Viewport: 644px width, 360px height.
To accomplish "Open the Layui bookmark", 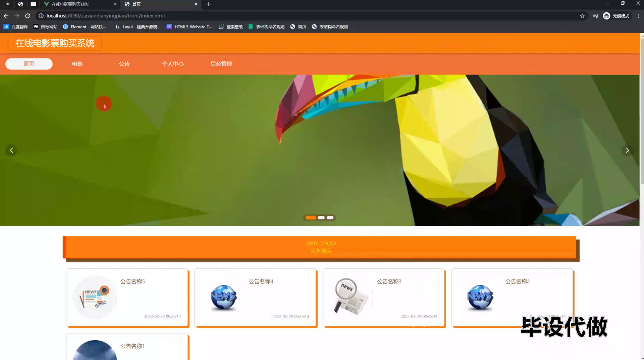I will 138,27.
